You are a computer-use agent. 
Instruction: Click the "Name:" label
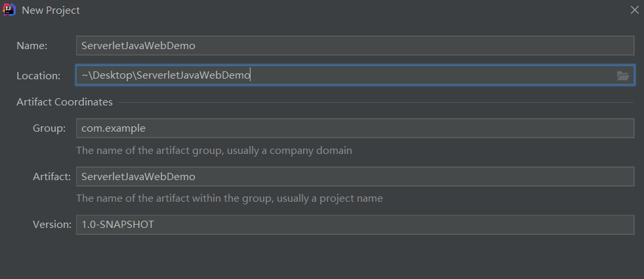[x=32, y=46]
